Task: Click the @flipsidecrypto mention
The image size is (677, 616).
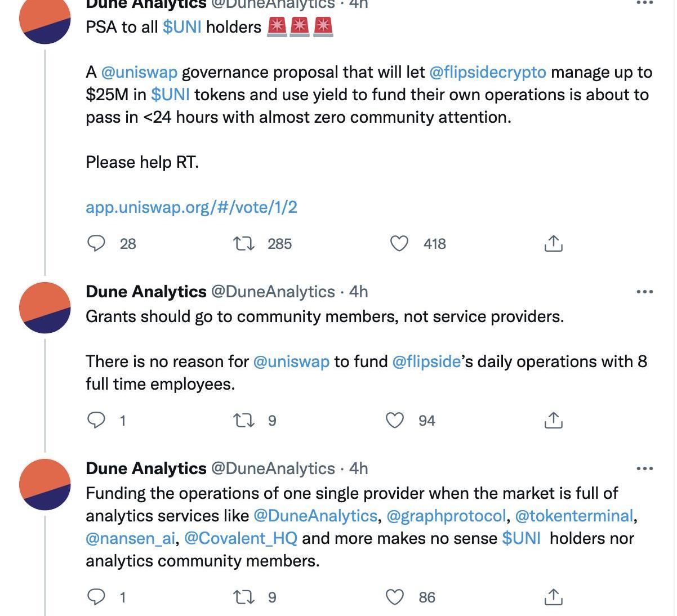Action: (x=487, y=72)
